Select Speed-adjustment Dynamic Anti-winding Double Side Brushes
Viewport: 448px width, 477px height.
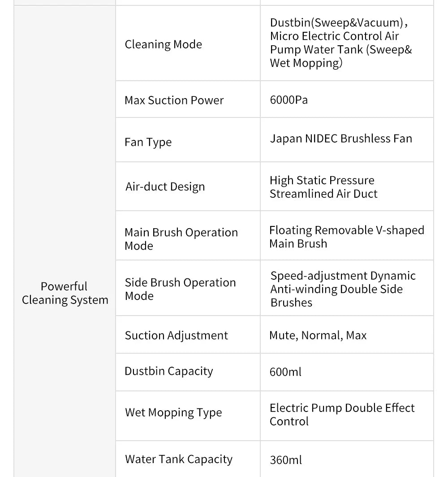(343, 289)
